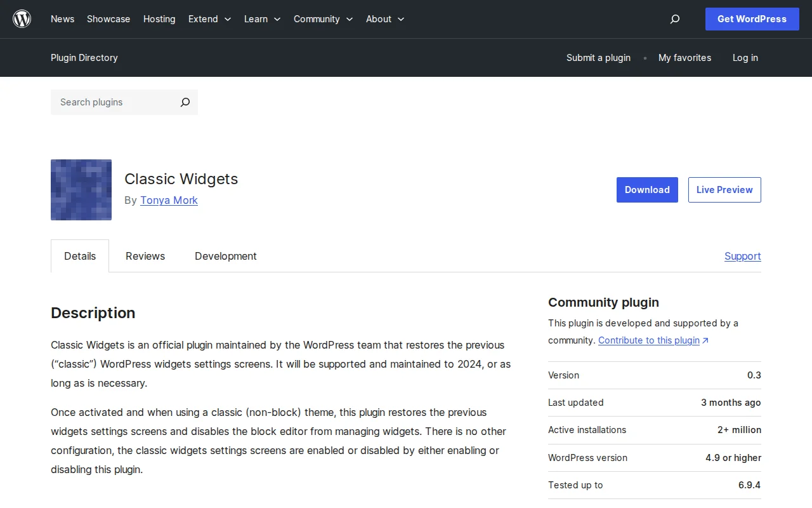Open the author page for Tonya Mork
The width and height of the screenshot is (812, 508).
(x=169, y=200)
